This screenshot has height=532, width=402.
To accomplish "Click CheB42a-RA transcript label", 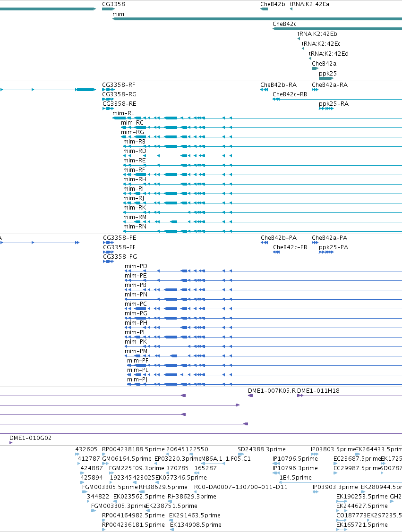I will pos(330,85).
